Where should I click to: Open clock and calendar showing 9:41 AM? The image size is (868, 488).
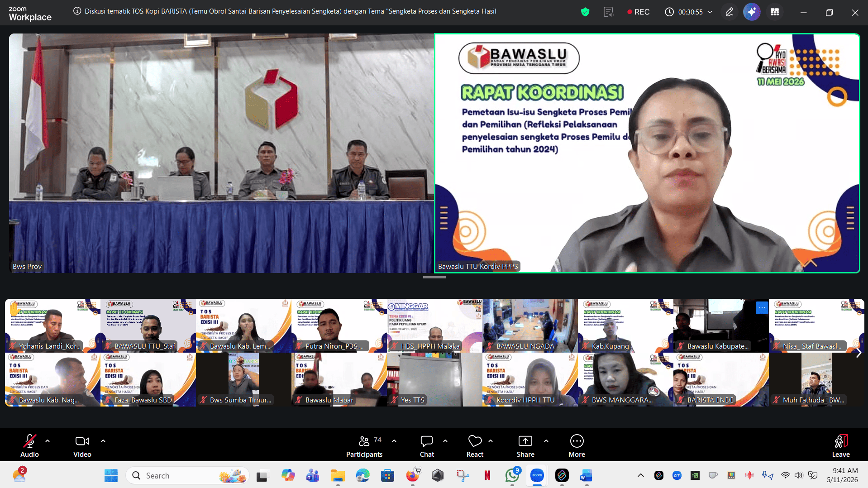[x=842, y=475]
